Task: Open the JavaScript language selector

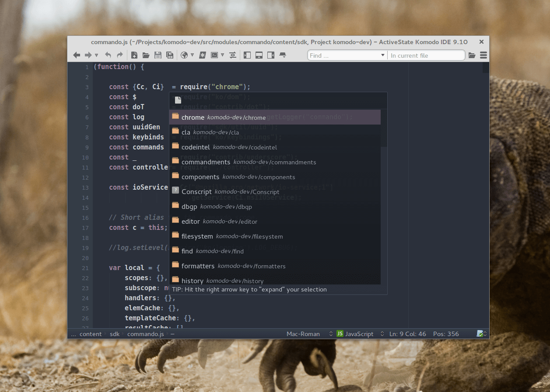Action: coord(359,334)
